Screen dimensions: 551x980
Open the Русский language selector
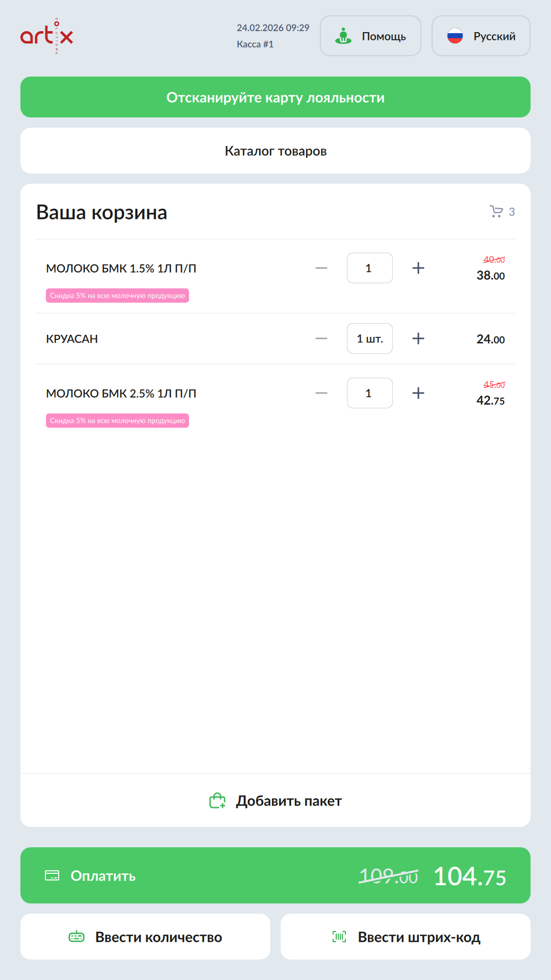pyautogui.click(x=481, y=36)
